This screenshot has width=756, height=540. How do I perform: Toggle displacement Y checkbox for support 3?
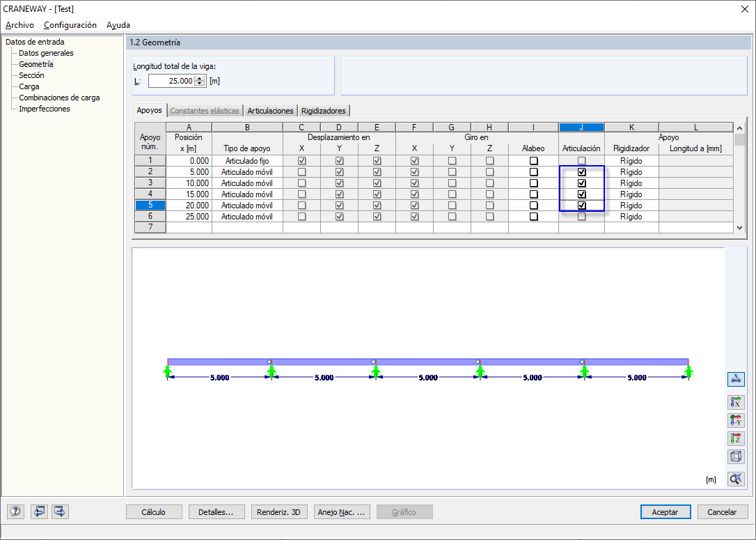[x=340, y=183]
